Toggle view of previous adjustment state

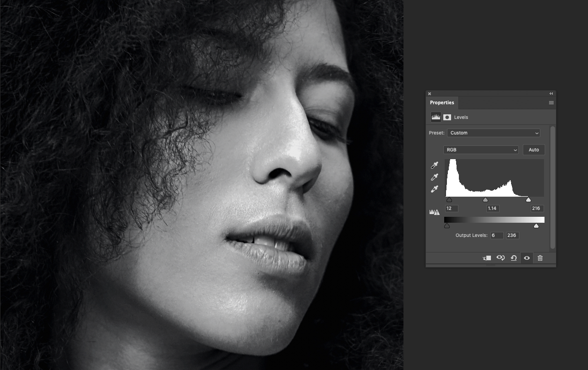click(501, 257)
